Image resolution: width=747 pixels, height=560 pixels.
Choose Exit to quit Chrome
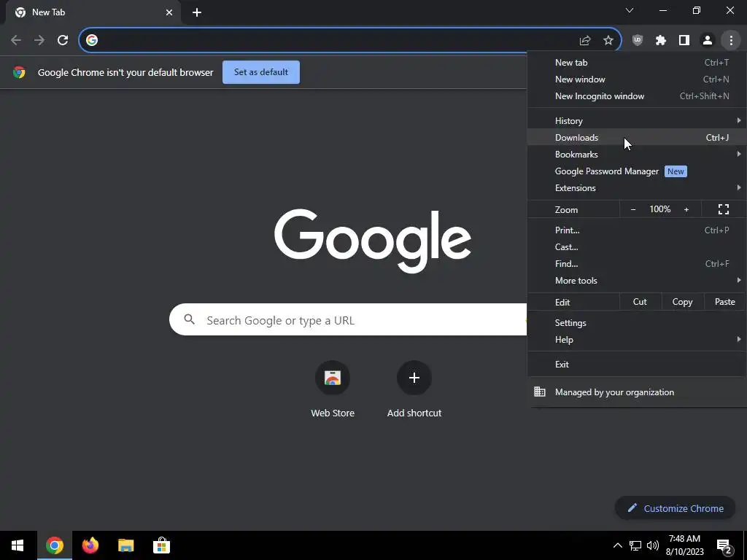click(637, 365)
